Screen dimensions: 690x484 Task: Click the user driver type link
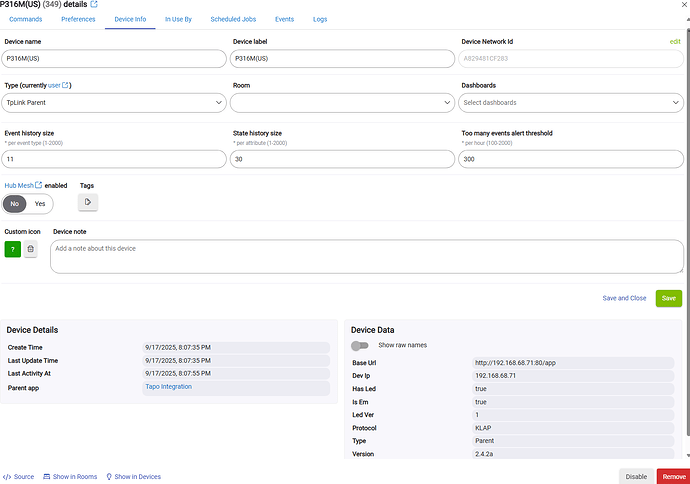tap(54, 85)
